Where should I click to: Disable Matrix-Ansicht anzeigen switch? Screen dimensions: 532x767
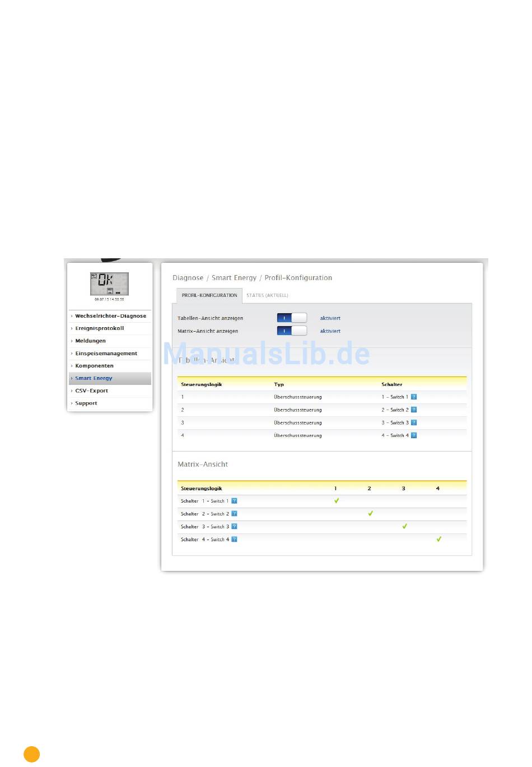coord(292,331)
